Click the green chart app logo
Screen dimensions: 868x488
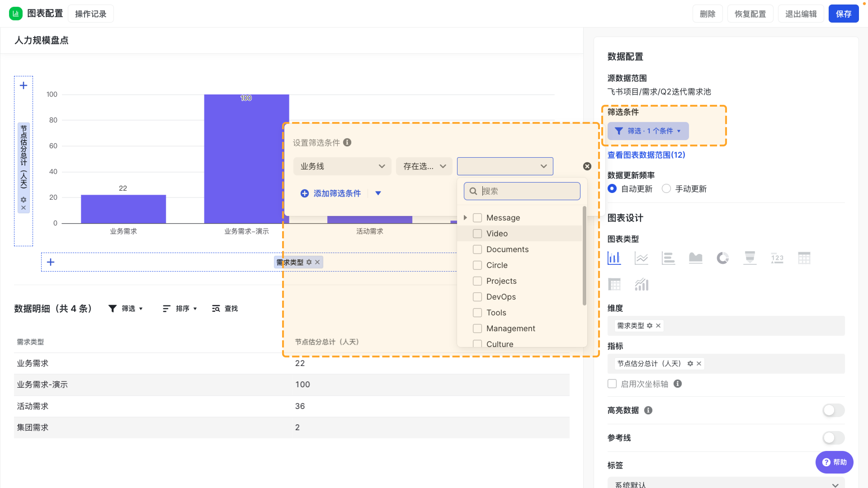tap(16, 14)
